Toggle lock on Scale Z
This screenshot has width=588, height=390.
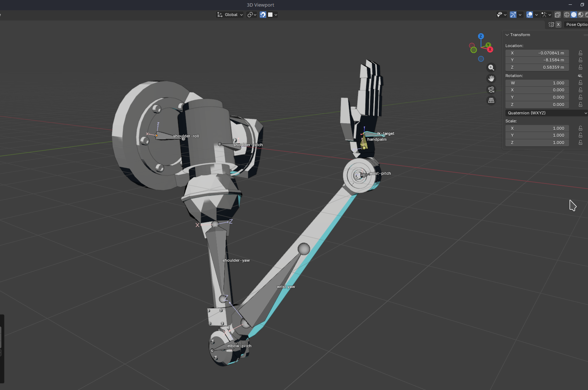coord(580,143)
